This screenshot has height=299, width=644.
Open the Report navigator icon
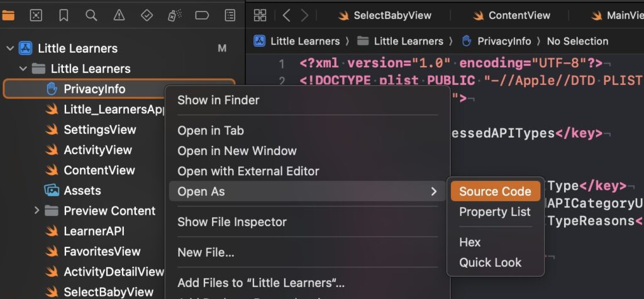230,16
